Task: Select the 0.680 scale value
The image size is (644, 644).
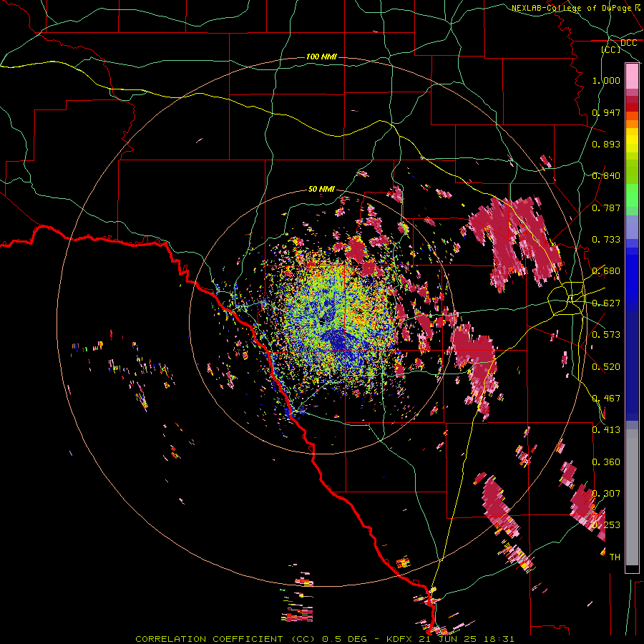Action: [606, 271]
